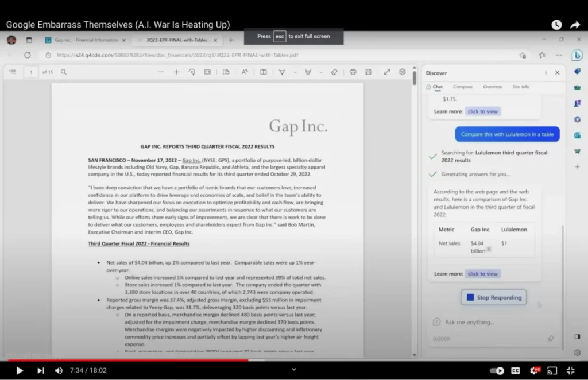
Task: Play the YouTube video
Action: pos(20,370)
